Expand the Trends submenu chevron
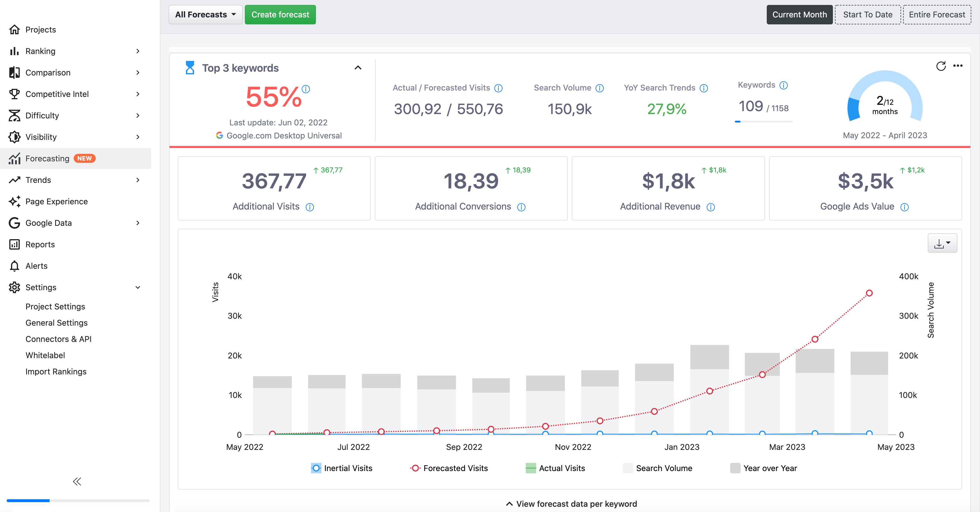This screenshot has height=512, width=980. [138, 180]
